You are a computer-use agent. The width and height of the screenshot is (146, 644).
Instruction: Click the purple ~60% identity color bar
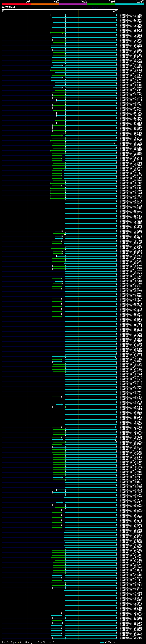tap(73, 4)
